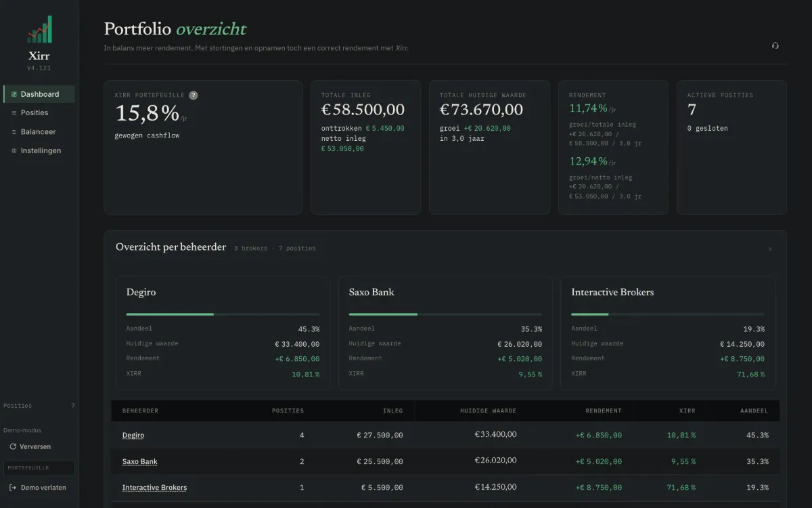Click the 71,68 % XIRR in table row
Image resolution: width=812 pixels, height=508 pixels.
[x=681, y=488]
